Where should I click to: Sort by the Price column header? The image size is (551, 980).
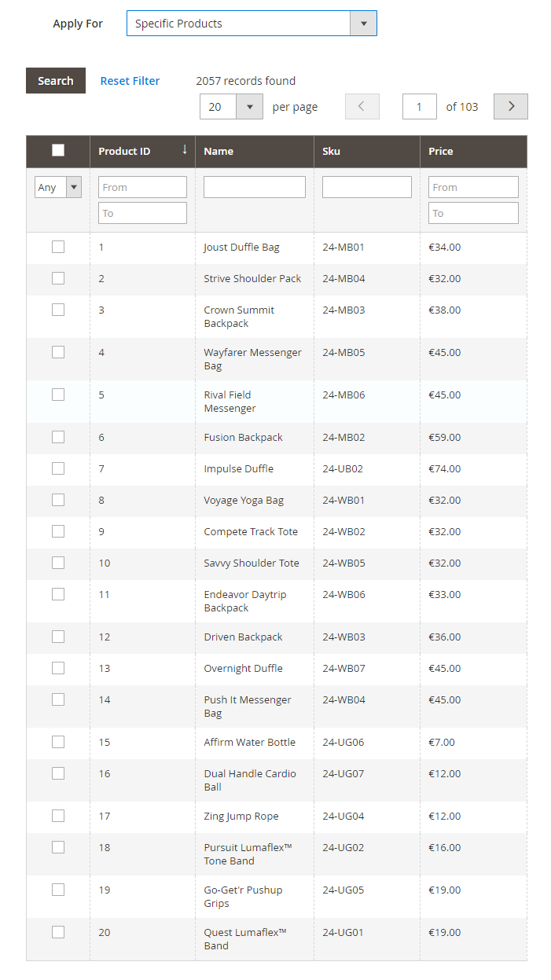[x=441, y=151]
